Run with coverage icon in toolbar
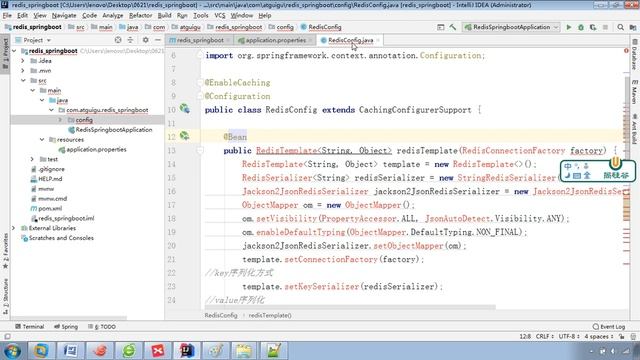The image size is (640, 360). click(x=593, y=27)
